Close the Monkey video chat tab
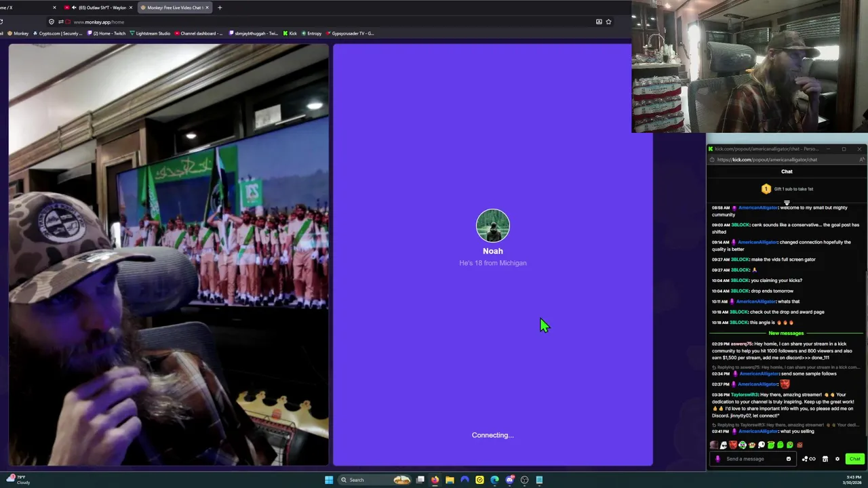 (x=208, y=7)
